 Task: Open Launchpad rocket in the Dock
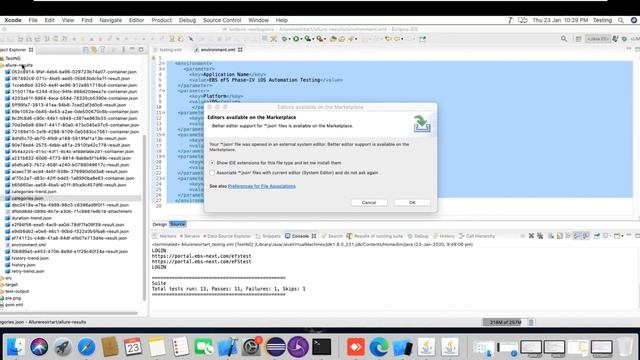(63, 347)
